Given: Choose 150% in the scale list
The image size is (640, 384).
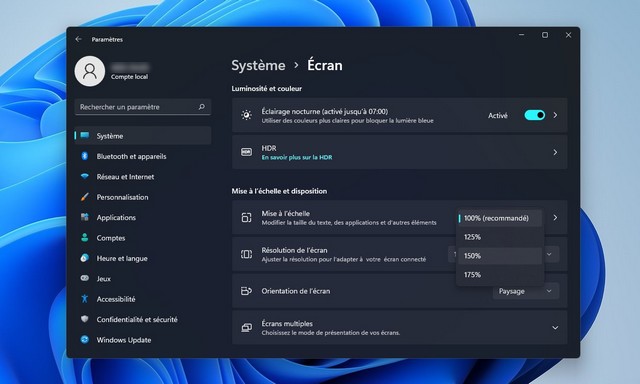Looking at the screenshot, I should tap(500, 256).
